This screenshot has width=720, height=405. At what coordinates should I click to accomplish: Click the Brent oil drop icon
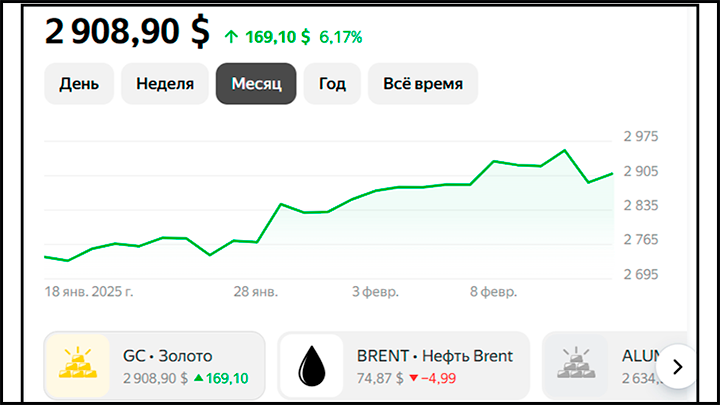coord(312,366)
